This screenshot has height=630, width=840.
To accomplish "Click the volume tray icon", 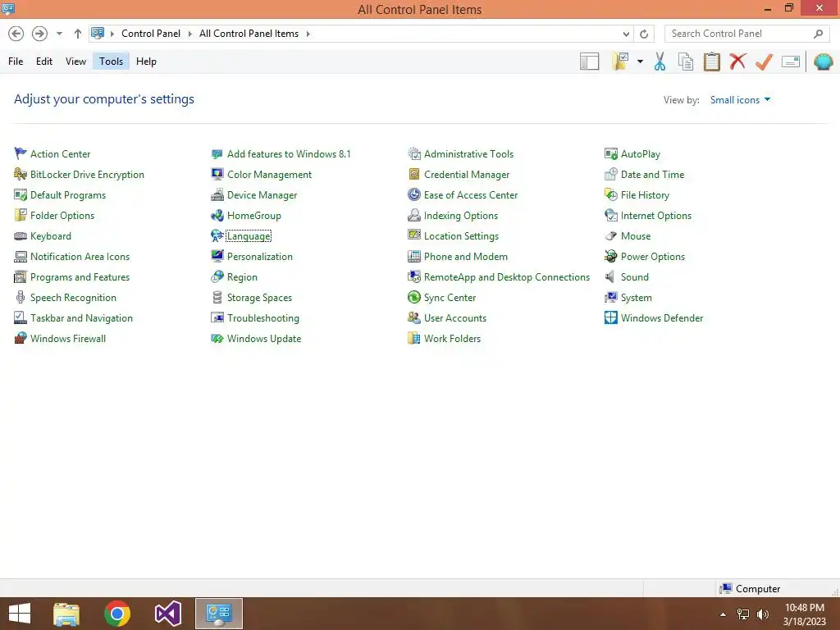I will tap(762, 614).
